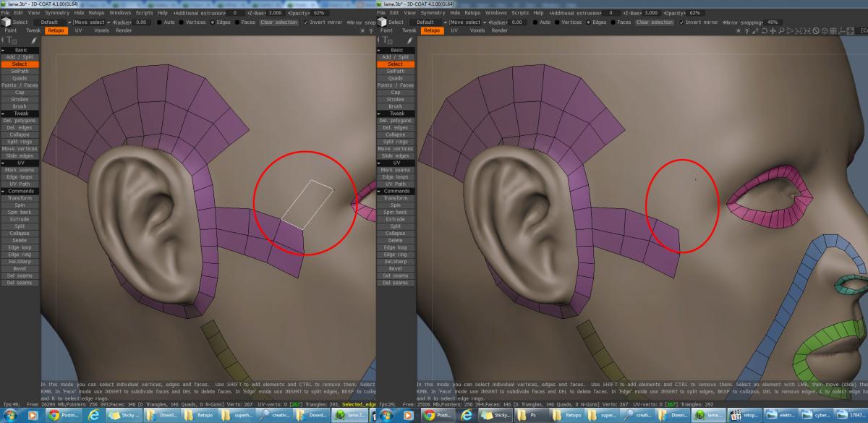Open the left Sticky Notes taskbar item
The height and width of the screenshot is (423, 868).
pyautogui.click(x=124, y=416)
